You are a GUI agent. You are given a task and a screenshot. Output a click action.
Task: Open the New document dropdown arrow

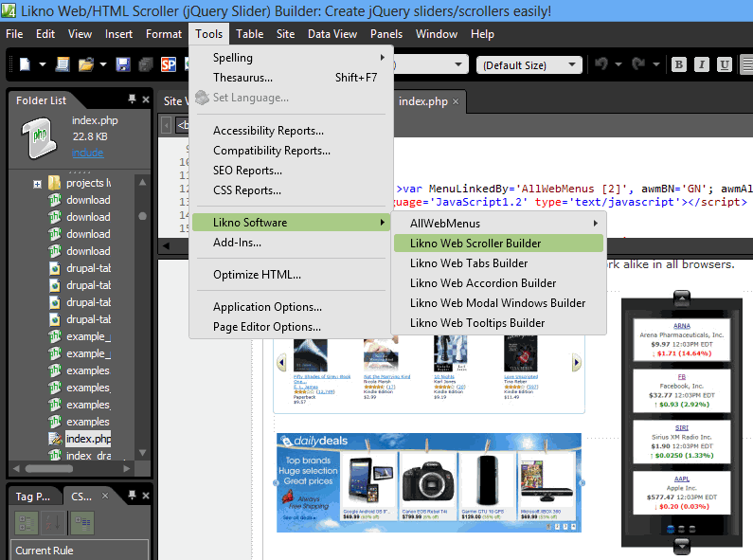tap(43, 64)
